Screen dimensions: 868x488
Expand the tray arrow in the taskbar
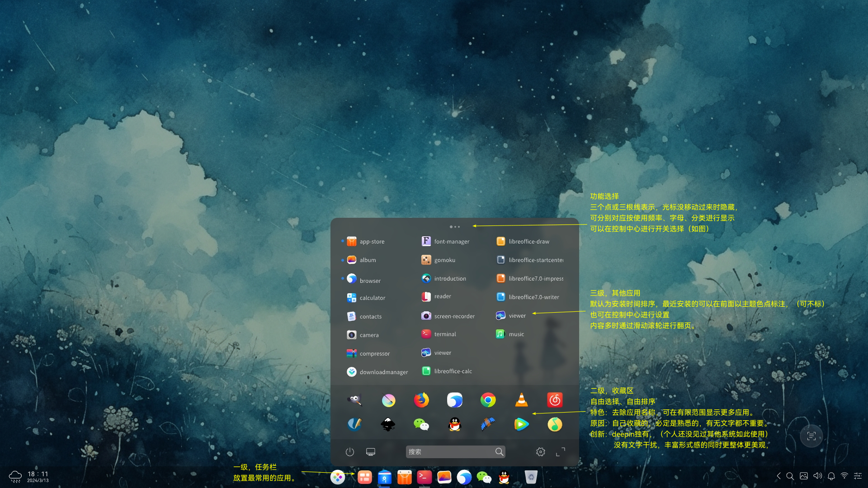coord(778,476)
